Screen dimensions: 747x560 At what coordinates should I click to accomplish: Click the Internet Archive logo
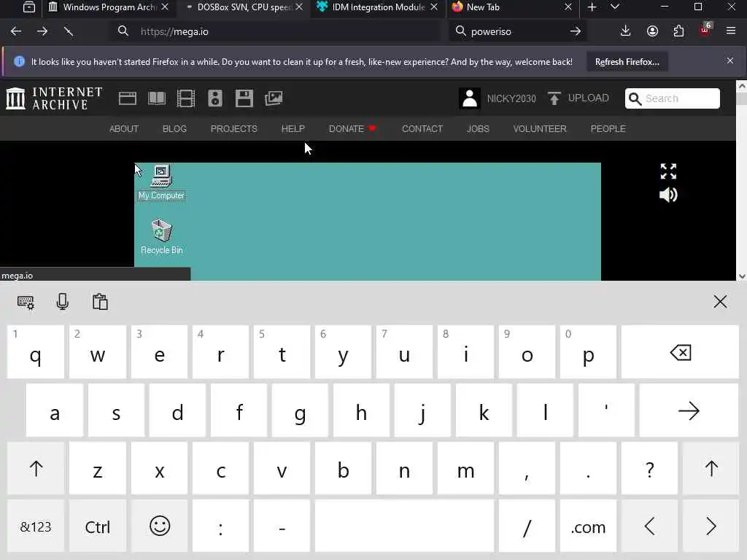[54, 98]
